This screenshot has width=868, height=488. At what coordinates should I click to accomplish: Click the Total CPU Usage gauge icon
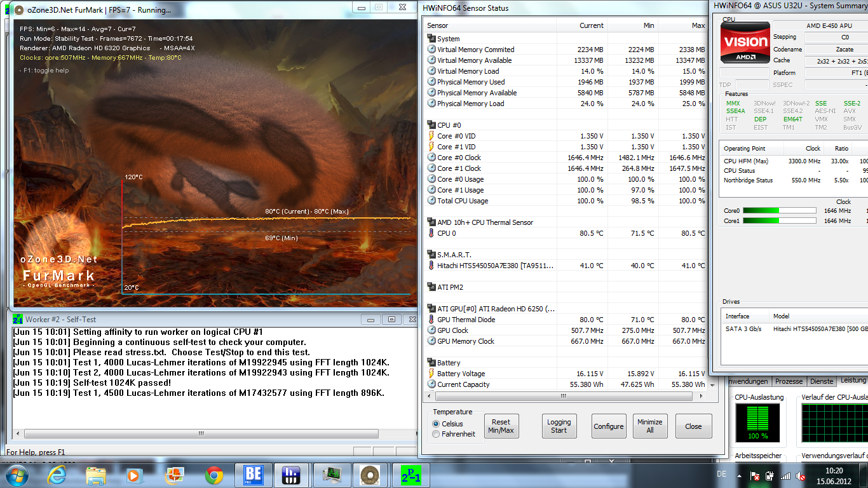431,201
